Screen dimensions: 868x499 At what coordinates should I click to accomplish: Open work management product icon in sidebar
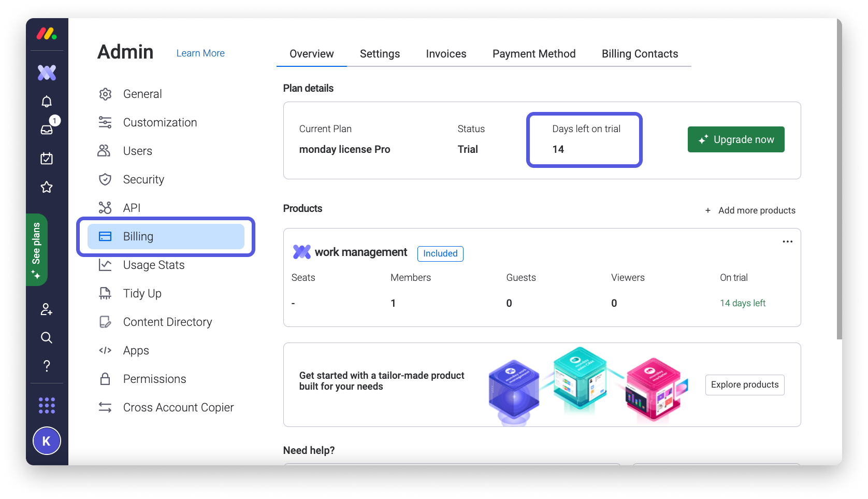point(47,73)
